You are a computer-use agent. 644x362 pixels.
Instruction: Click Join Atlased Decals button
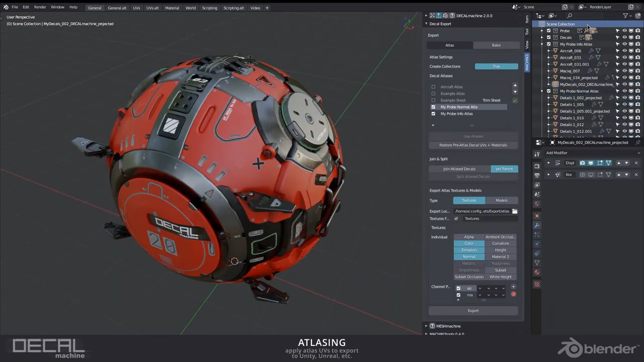(x=459, y=169)
